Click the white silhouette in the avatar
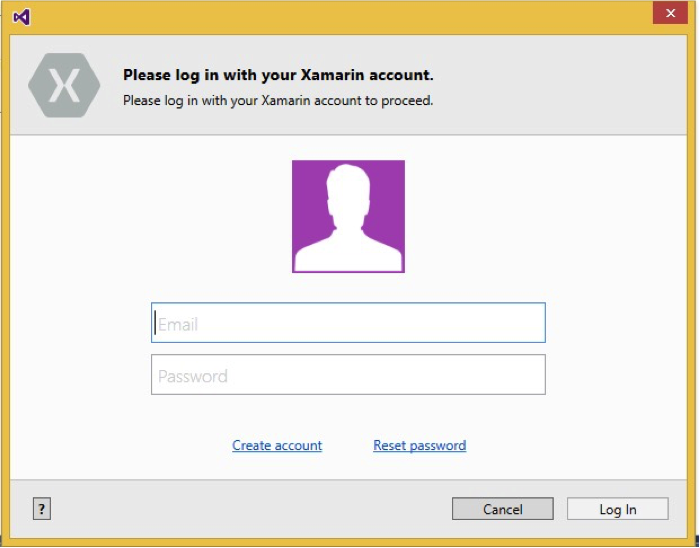This screenshot has width=700, height=548. [x=348, y=225]
